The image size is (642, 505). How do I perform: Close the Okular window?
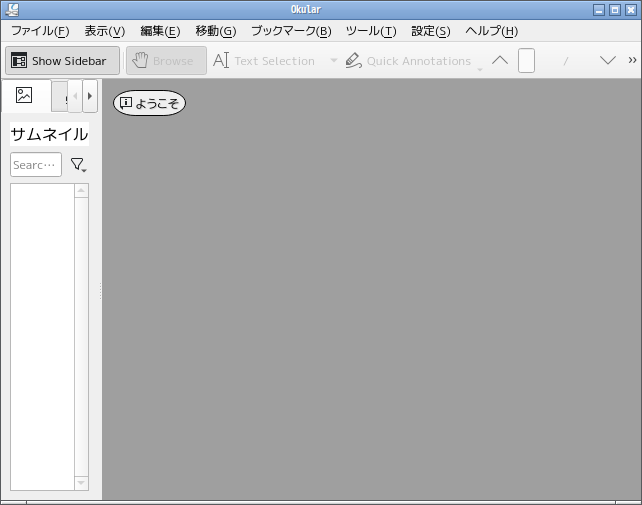631,10
